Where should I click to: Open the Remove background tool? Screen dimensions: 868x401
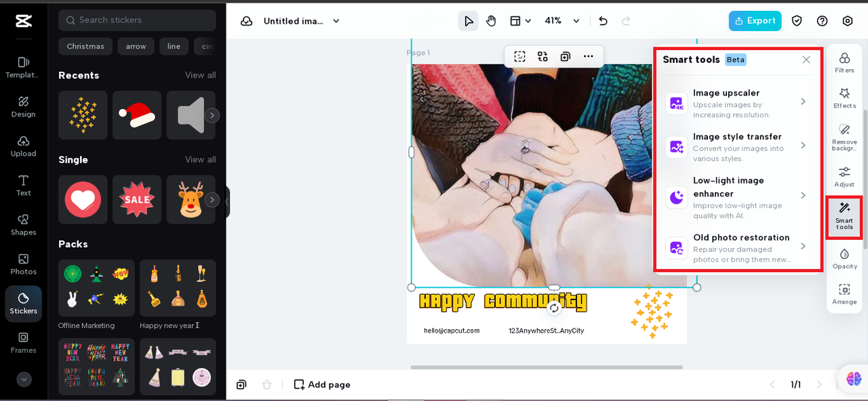[x=844, y=136]
